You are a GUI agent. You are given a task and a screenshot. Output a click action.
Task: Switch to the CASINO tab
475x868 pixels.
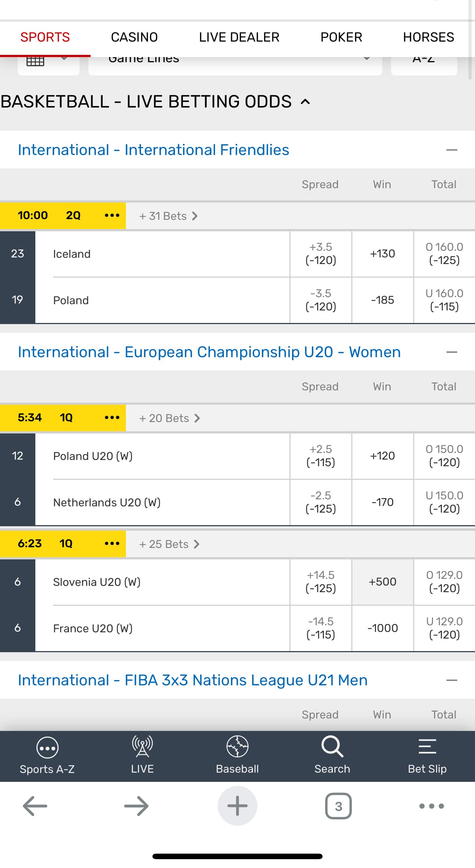click(134, 37)
